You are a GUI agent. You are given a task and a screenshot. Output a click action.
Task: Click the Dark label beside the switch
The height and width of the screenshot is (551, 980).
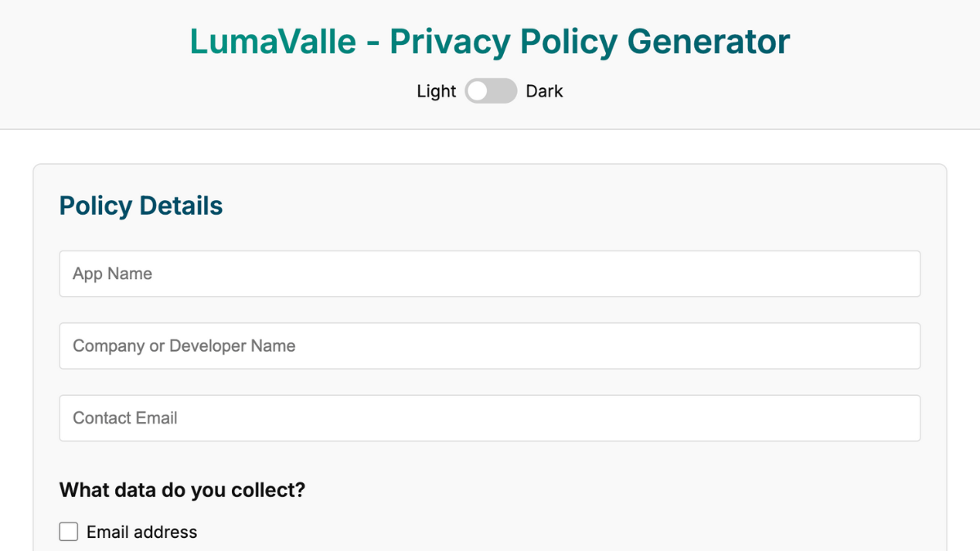coord(544,91)
